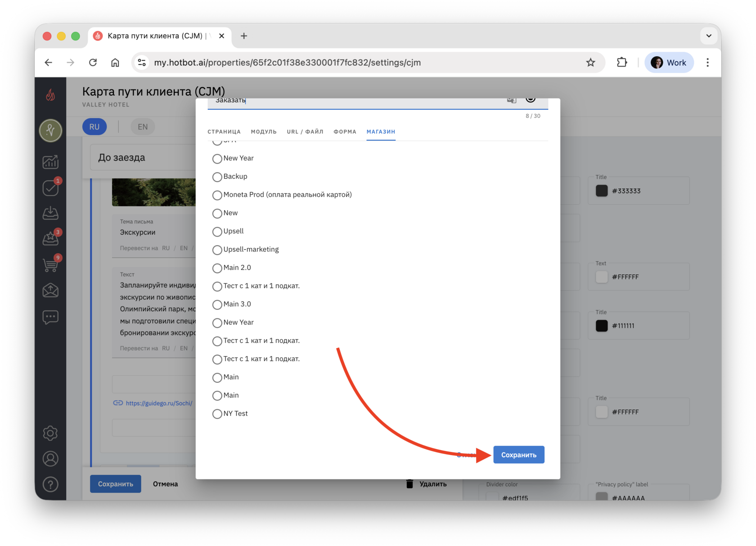Open the analytics chart section in sidebar
Viewport: 756px width, 546px height.
pyautogui.click(x=50, y=161)
